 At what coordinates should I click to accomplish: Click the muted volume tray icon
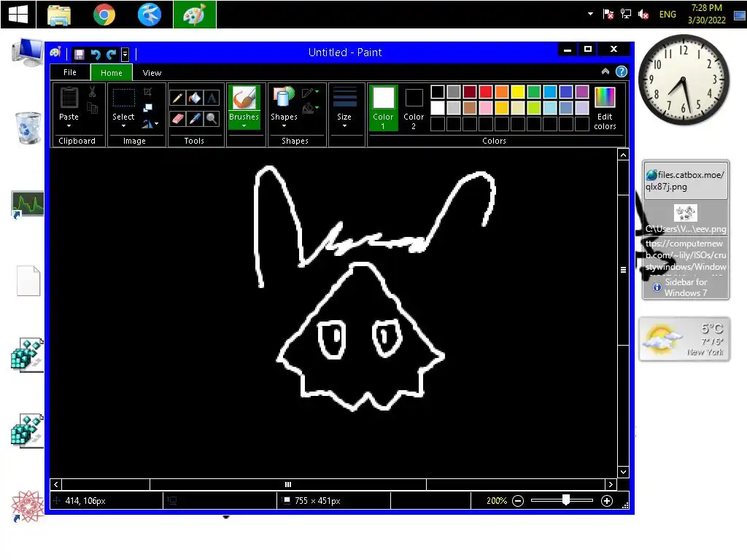643,15
